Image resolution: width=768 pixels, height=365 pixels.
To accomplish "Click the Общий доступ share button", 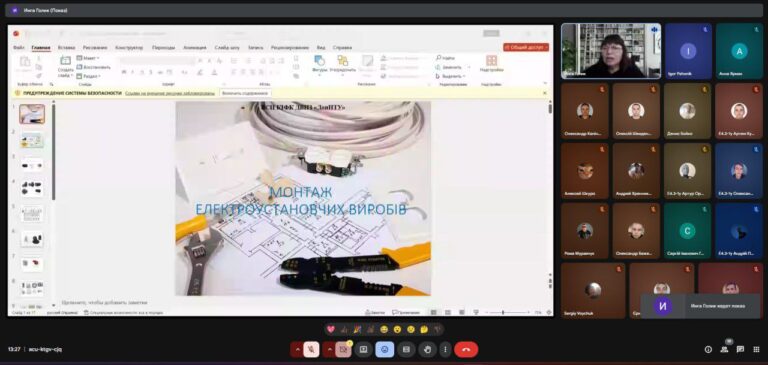I will 526,48.
